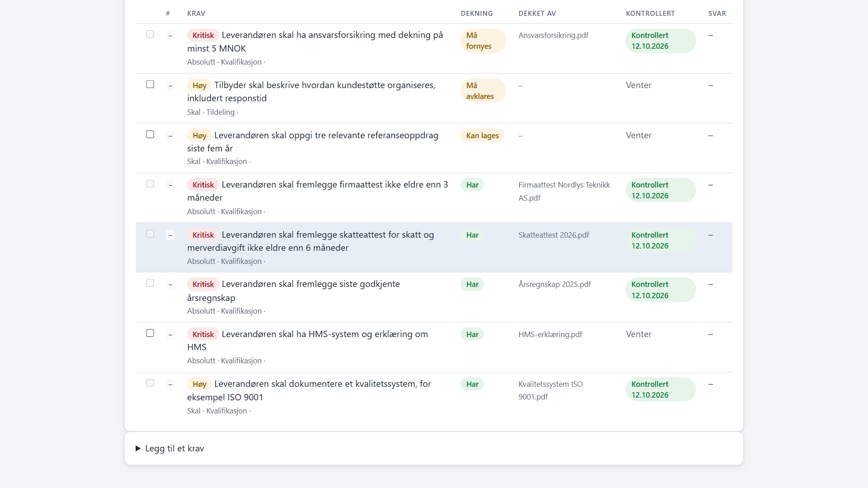Screen dimensions: 868x488
Task: Check the referanseoppdrag requirement row box
Action: (x=150, y=134)
